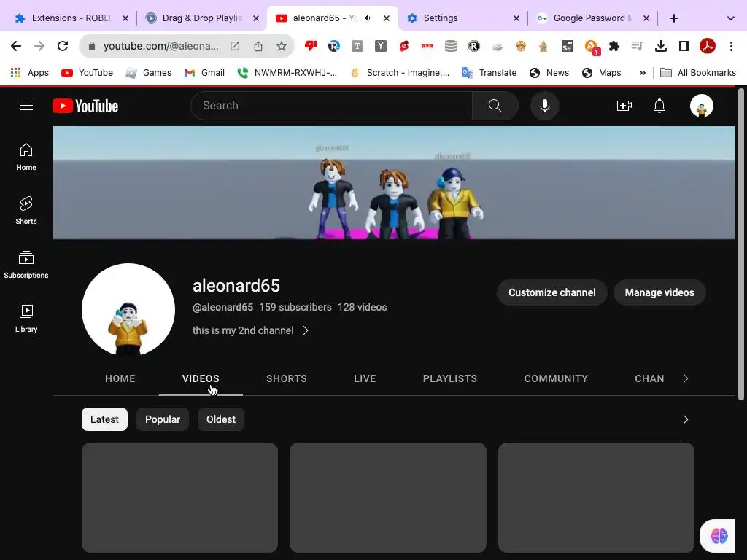The image size is (747, 560).
Task: Open the Gmail bookmark
Action: [204, 73]
